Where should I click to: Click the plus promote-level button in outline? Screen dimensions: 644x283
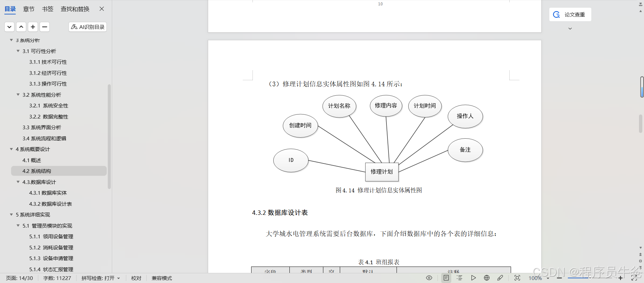pyautogui.click(x=33, y=27)
